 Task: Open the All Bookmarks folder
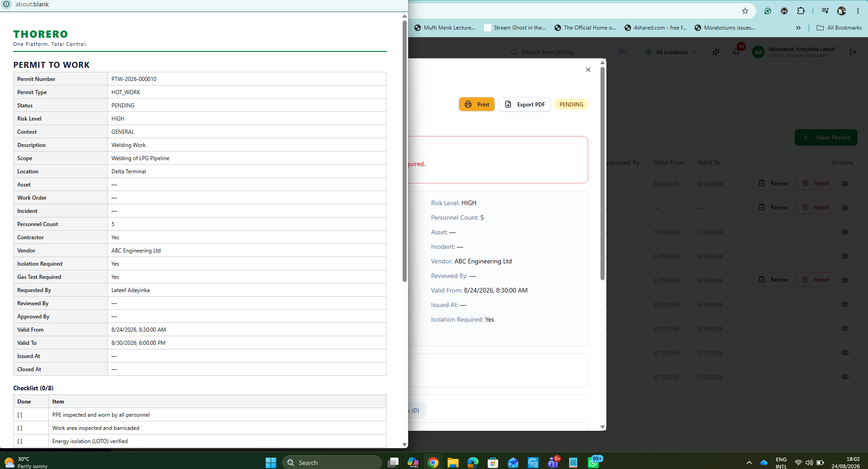tap(839, 28)
